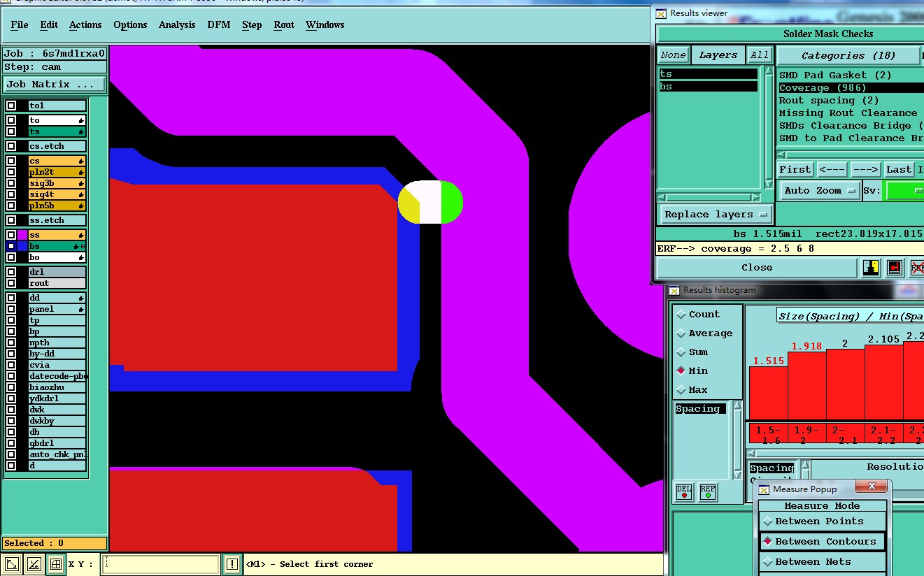Open the Actions menu

(x=85, y=25)
